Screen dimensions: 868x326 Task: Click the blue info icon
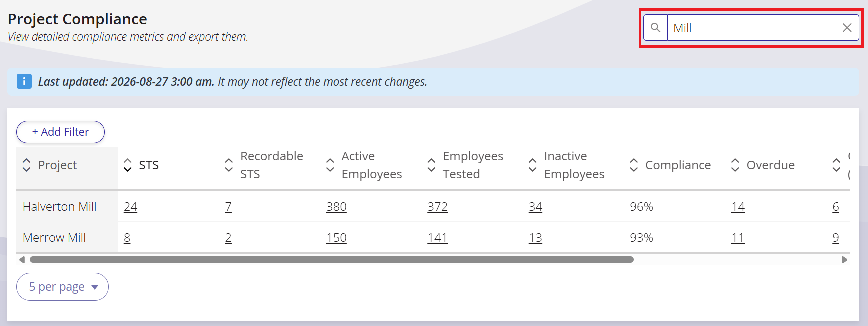[x=24, y=81]
